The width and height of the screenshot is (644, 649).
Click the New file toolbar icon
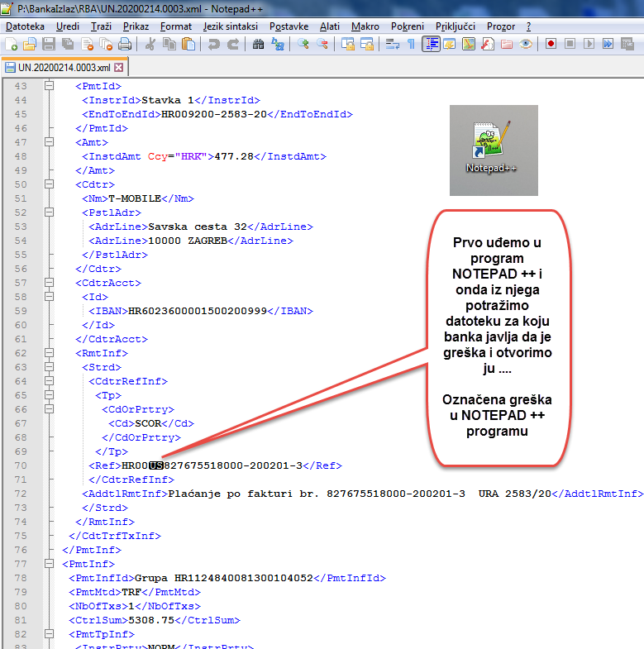pyautogui.click(x=12, y=44)
